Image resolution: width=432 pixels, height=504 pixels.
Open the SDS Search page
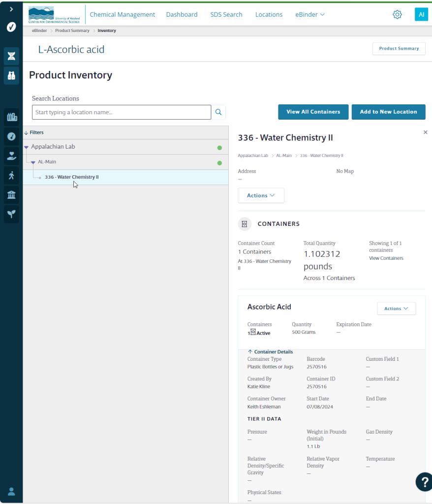[x=226, y=14]
